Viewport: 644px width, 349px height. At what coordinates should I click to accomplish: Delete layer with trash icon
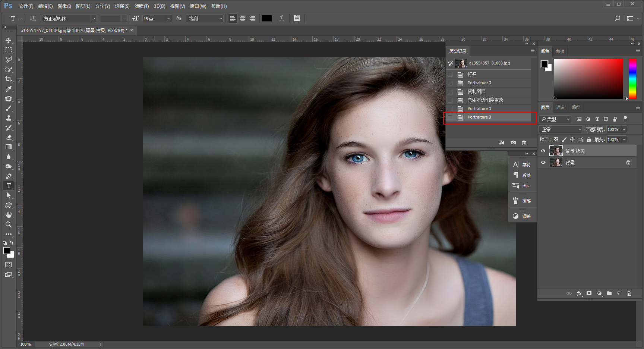tap(629, 293)
